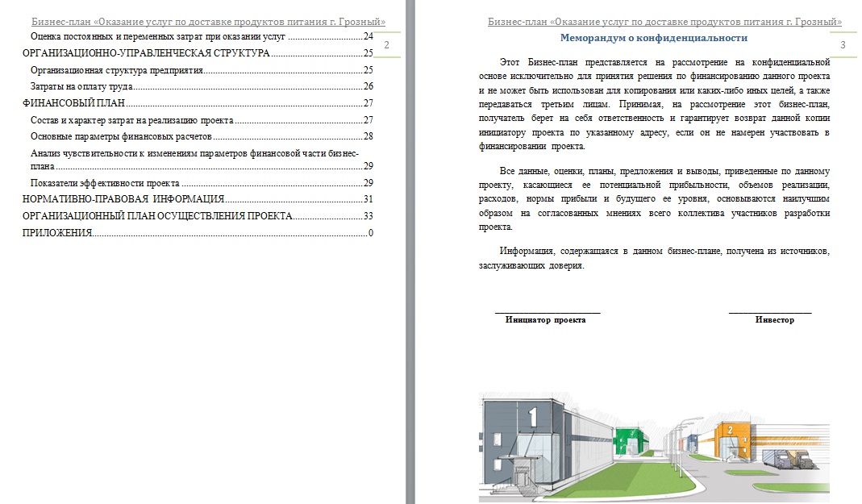Go to 'Организационная структура предприятия' entry
This screenshot has height=504, width=862.
click(x=202, y=70)
